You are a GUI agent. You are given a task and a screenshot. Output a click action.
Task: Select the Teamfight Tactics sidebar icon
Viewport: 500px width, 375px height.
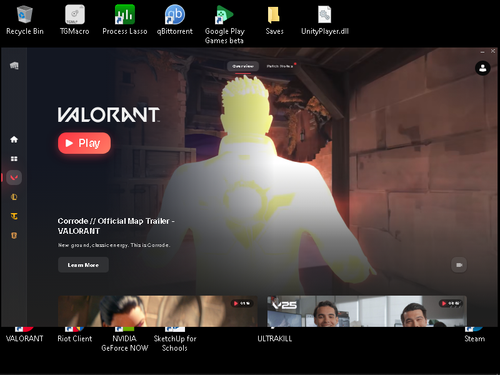coord(14,216)
